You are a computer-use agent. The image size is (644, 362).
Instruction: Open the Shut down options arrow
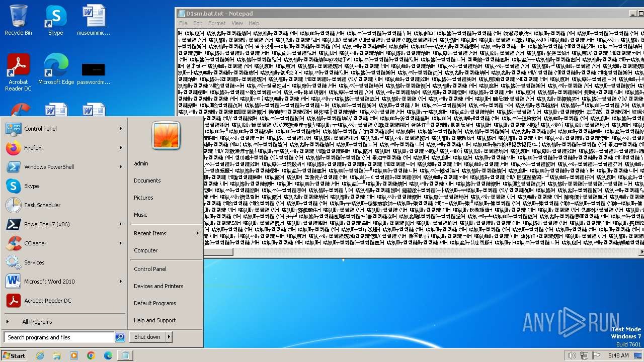pyautogui.click(x=169, y=337)
